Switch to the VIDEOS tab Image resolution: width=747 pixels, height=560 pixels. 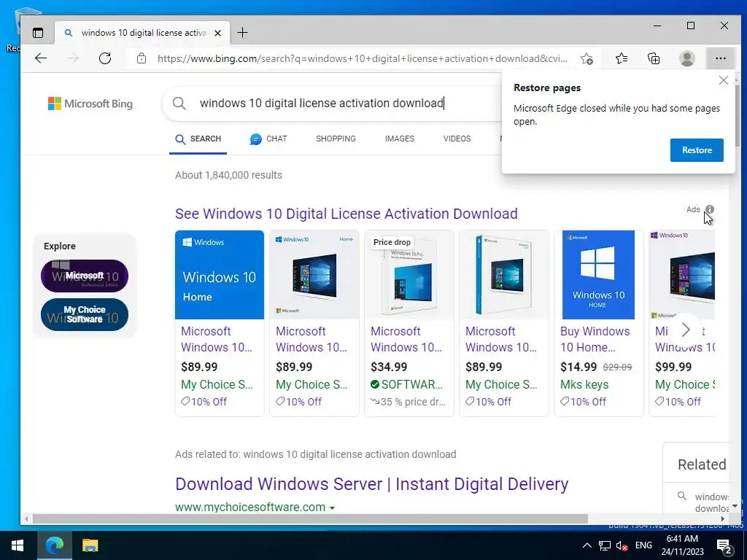[457, 139]
